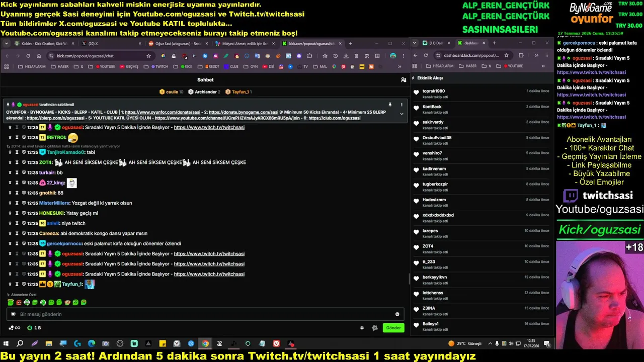Open Microsoft Edge from taskbar
The height and width of the screenshot is (362, 644).
click(x=92, y=343)
